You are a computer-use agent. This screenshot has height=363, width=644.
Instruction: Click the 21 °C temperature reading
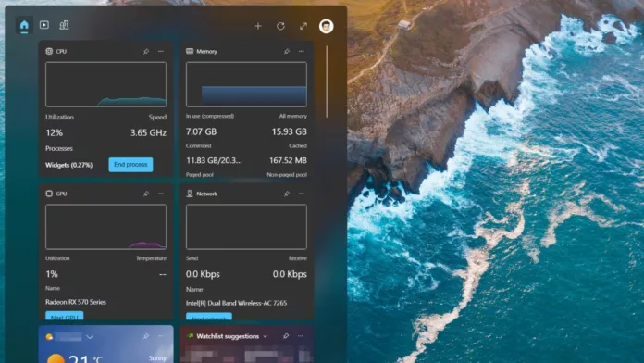coord(85,358)
